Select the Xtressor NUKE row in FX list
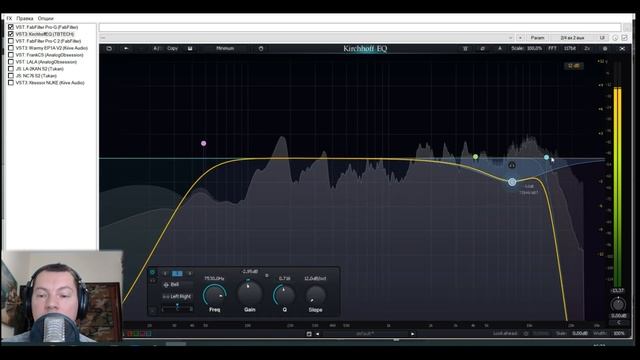640x360 pixels. click(50, 82)
